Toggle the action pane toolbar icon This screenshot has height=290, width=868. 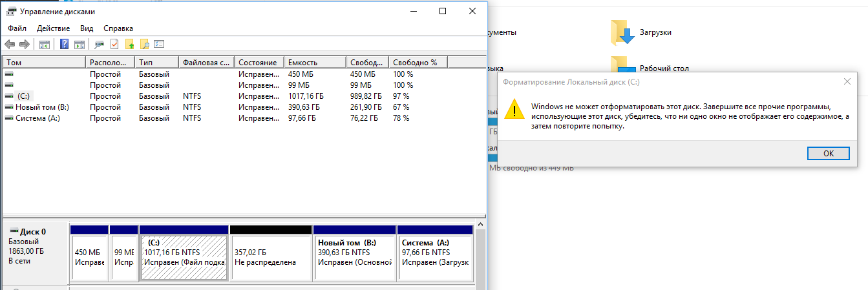(79, 45)
